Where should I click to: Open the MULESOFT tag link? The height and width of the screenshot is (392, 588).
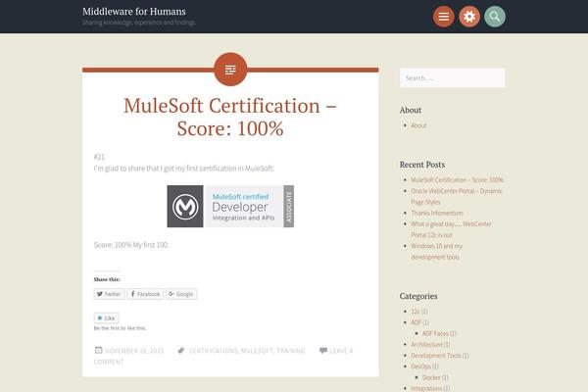coord(257,351)
